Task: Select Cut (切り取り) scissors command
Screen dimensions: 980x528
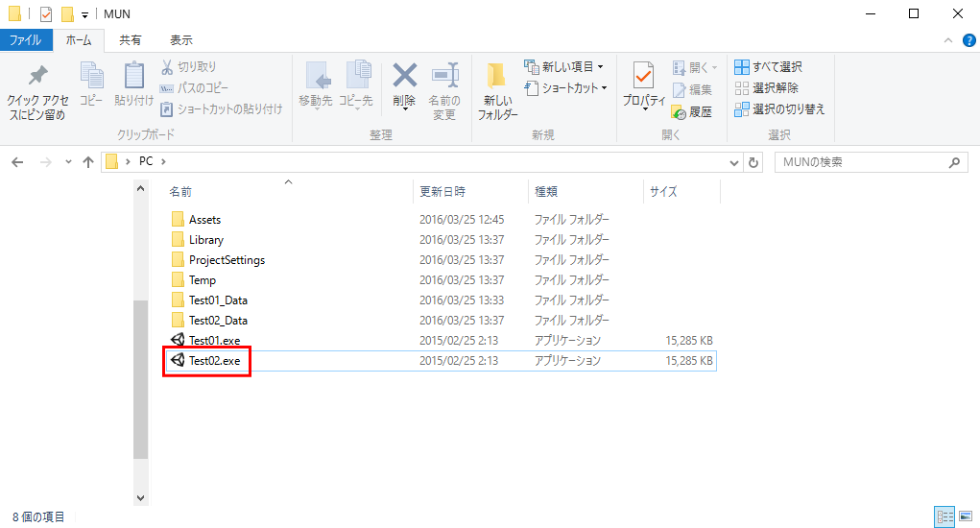Action: [188, 67]
